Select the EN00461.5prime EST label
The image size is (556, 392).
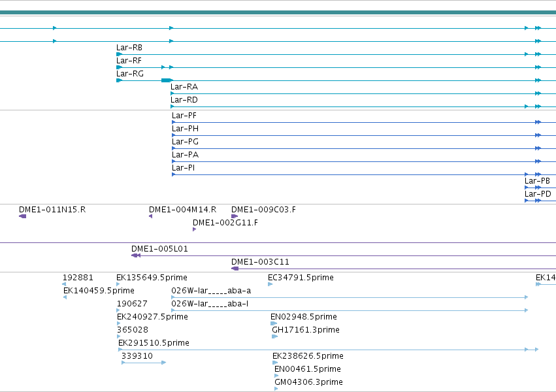(x=308, y=369)
